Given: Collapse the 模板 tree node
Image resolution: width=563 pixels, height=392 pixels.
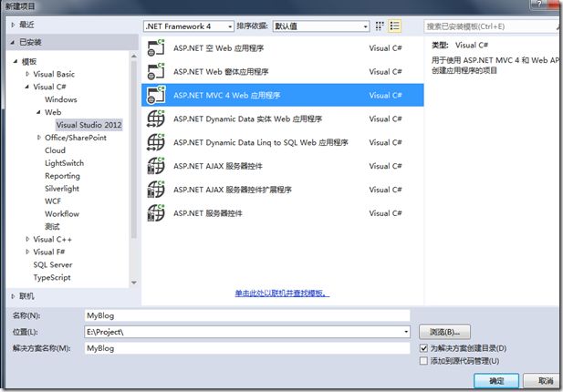Looking at the screenshot, I should [x=16, y=61].
